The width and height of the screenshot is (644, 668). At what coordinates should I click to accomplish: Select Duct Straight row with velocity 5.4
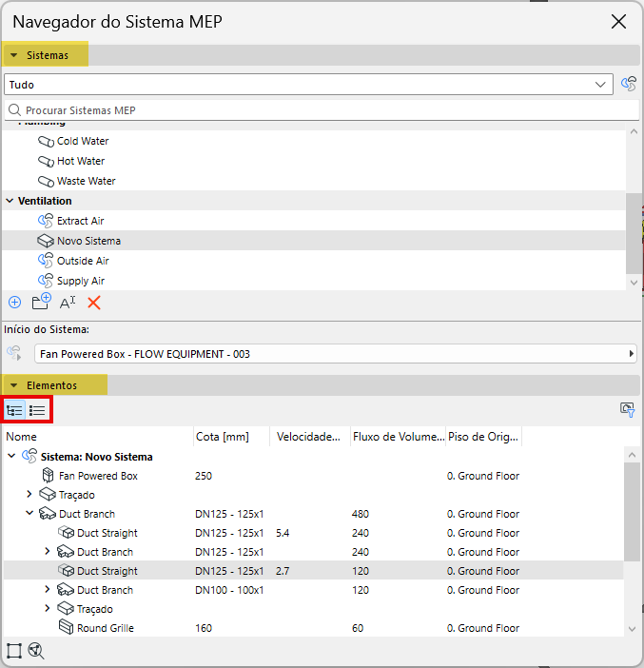[314, 533]
